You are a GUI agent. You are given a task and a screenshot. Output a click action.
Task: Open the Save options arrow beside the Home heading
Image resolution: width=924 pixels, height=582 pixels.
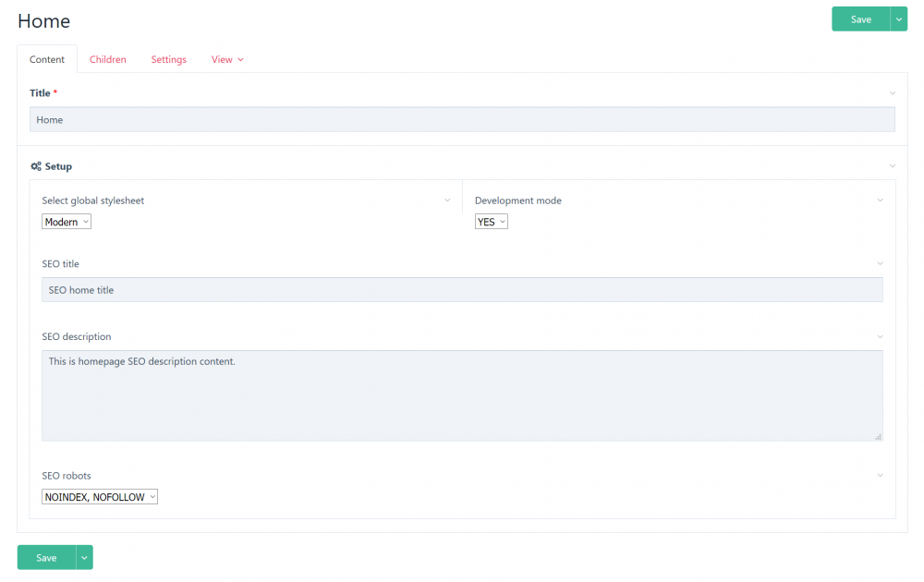pos(899,19)
